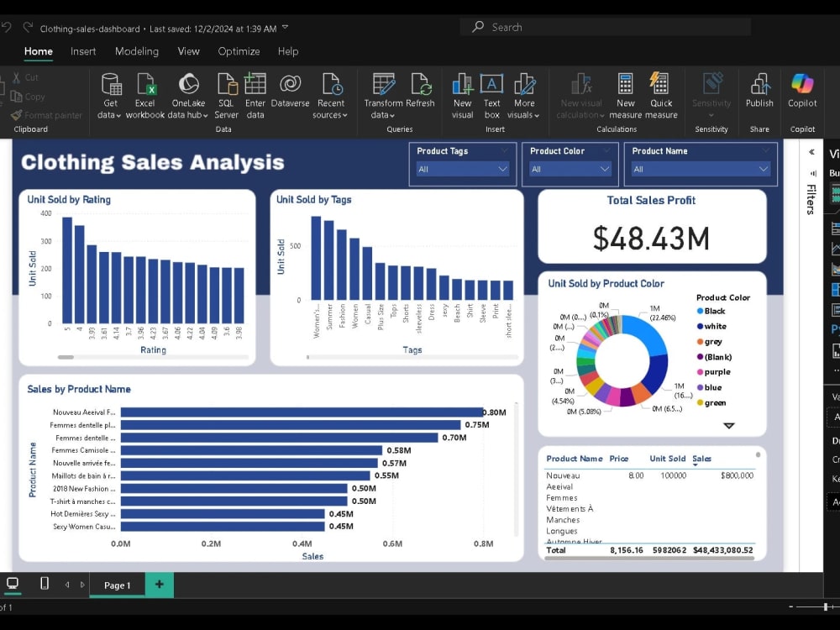This screenshot has width=840, height=630.
Task: Click the grey legend color marker
Action: [x=700, y=342]
